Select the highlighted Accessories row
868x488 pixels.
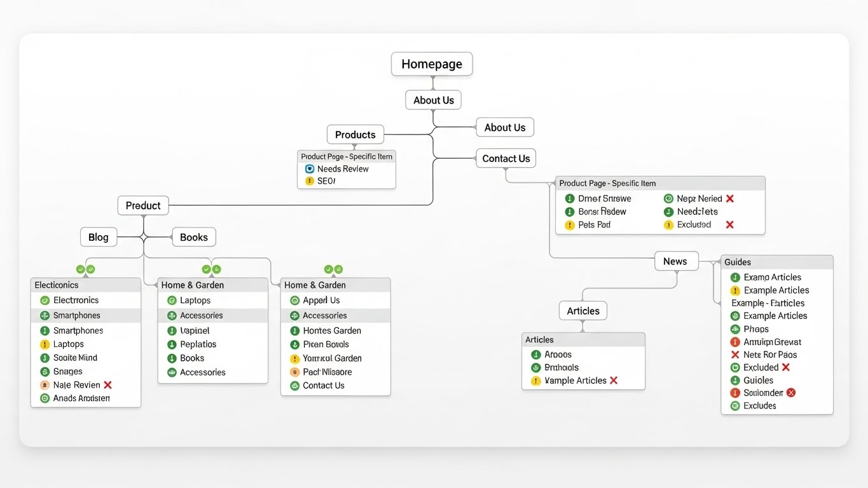(x=201, y=315)
